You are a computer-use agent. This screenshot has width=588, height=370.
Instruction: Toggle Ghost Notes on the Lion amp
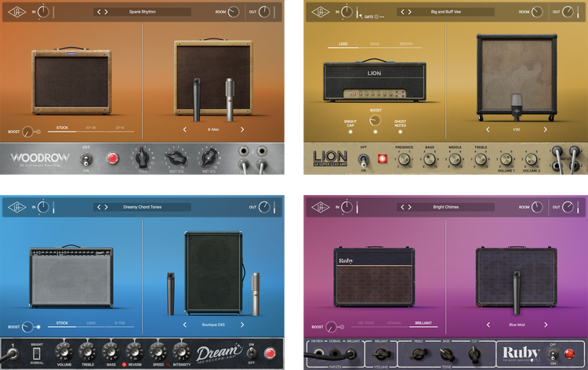(x=401, y=130)
